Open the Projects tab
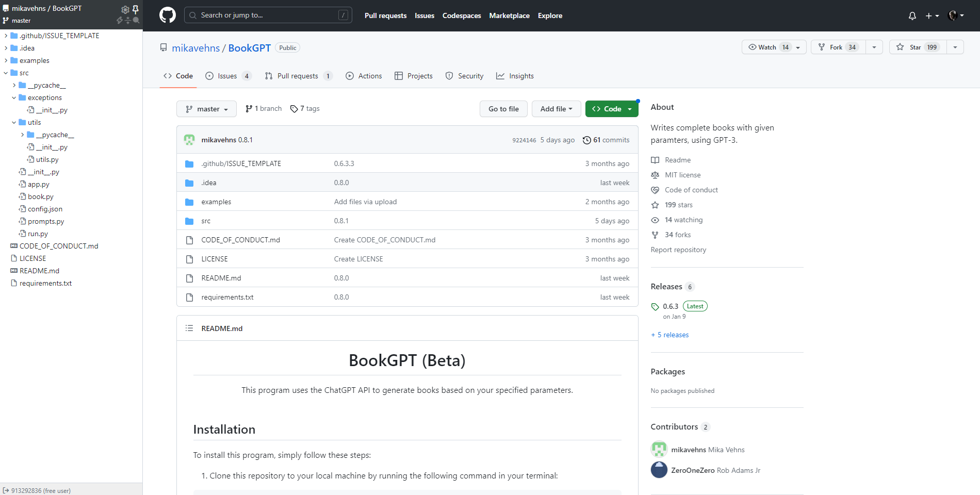The image size is (980, 495). (414, 76)
